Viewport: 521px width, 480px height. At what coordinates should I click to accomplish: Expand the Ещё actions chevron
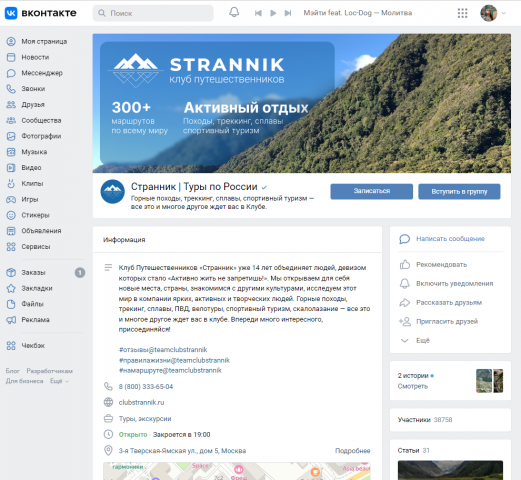pos(404,341)
